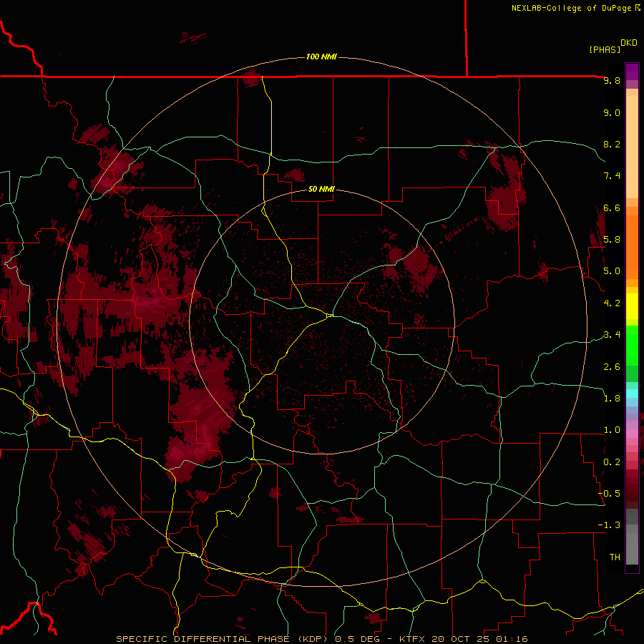Pick the purple top band of color scale
644x644 pixels.
pos(632,72)
